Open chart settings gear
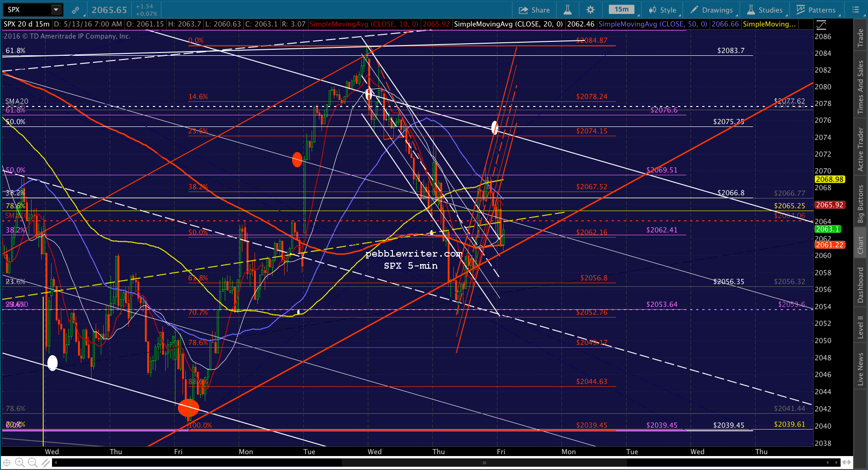This screenshot has width=868, height=470. (590, 10)
